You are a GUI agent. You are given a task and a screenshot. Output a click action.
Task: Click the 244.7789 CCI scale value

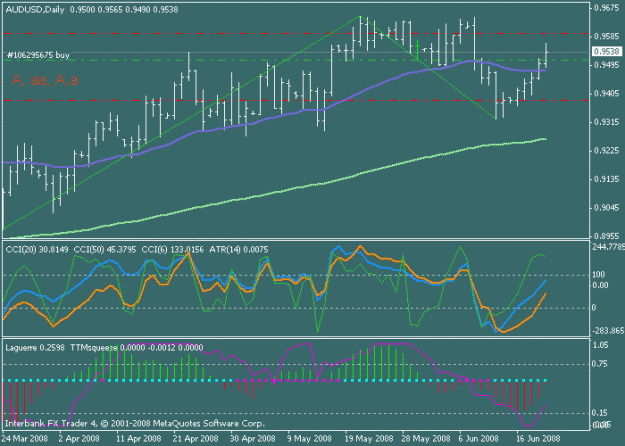(x=608, y=247)
